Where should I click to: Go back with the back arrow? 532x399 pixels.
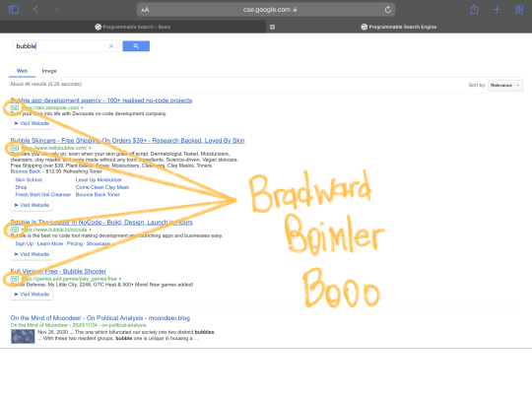[35, 10]
